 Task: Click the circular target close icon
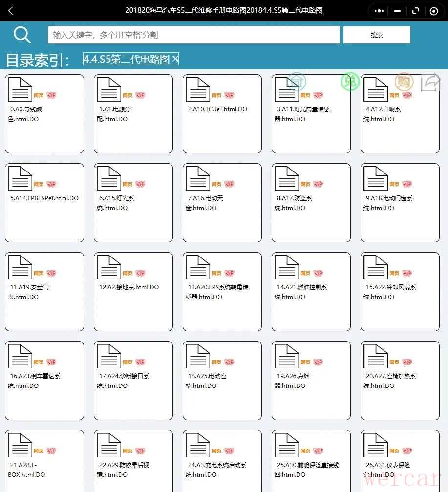pyautogui.click(x=434, y=11)
